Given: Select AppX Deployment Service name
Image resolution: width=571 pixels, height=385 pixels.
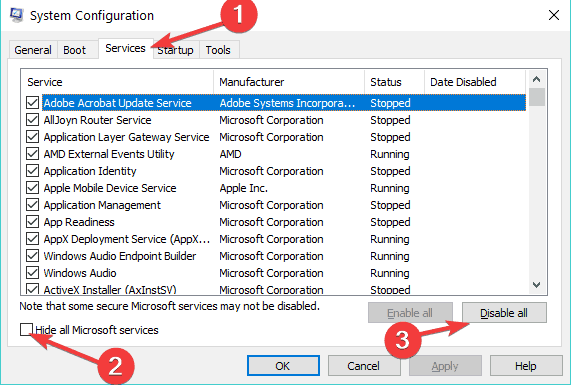Looking at the screenshot, I should coord(127,239).
